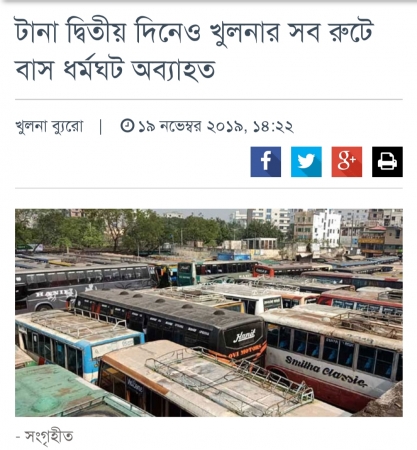Open the bus terminal photo
The width and height of the screenshot is (417, 450).
(x=209, y=313)
